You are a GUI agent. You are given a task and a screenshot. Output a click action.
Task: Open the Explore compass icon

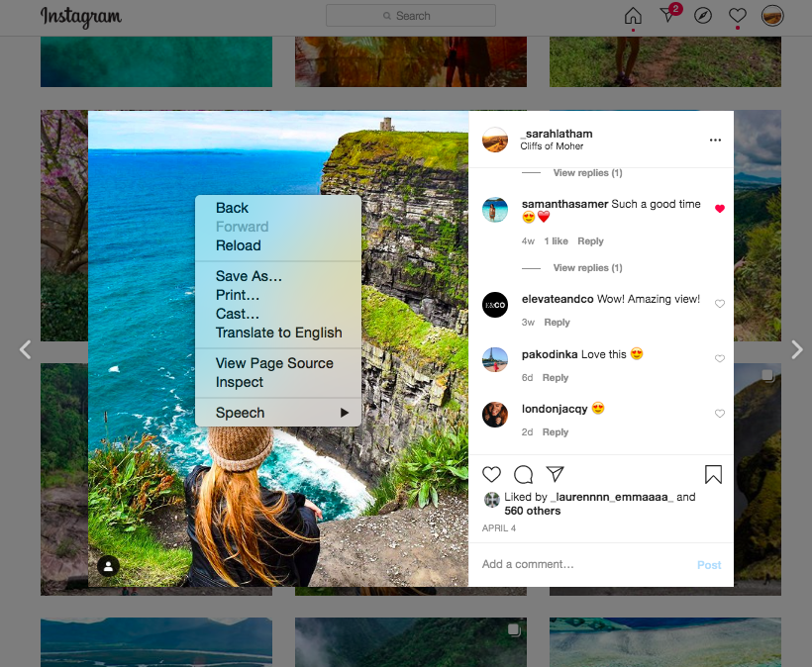pos(703,16)
